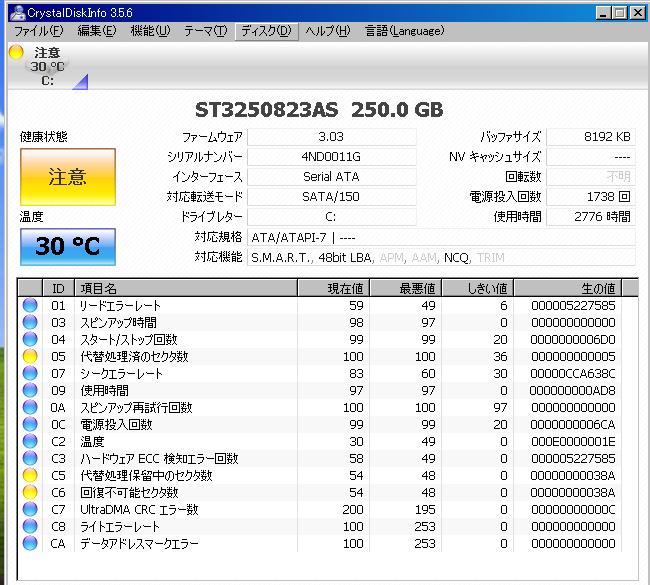Click raw value 000005227585 in リードエラーレート row
The image size is (650, 585).
(x=573, y=306)
